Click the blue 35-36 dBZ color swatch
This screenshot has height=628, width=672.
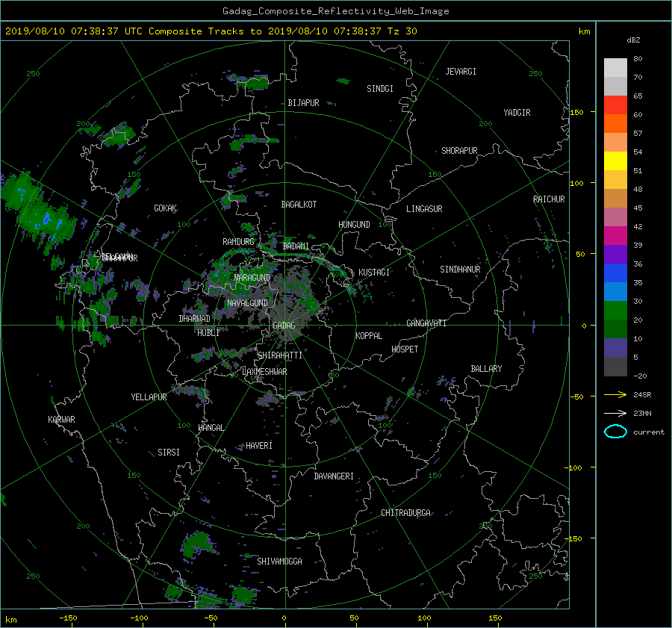coord(615,273)
